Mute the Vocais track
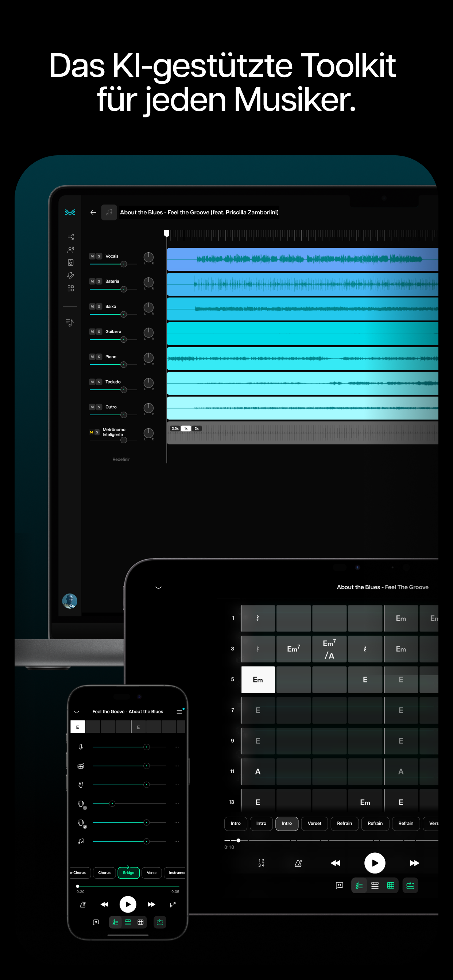This screenshot has height=980, width=453. pos(92,256)
